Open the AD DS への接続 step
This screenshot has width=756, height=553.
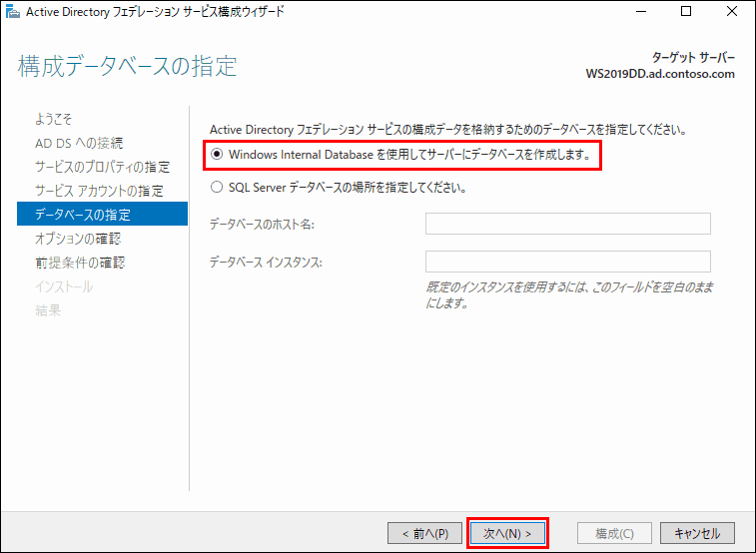79,143
